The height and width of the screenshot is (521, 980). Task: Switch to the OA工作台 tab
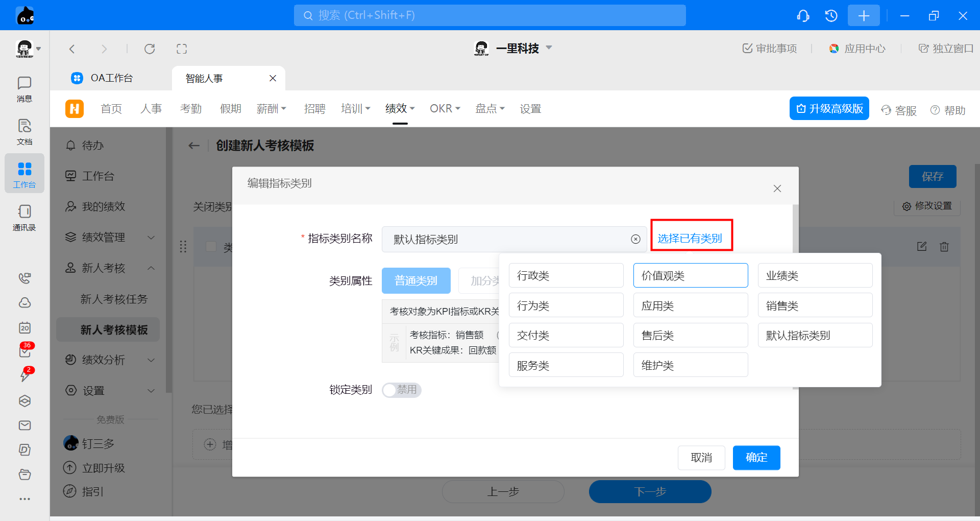(x=111, y=78)
